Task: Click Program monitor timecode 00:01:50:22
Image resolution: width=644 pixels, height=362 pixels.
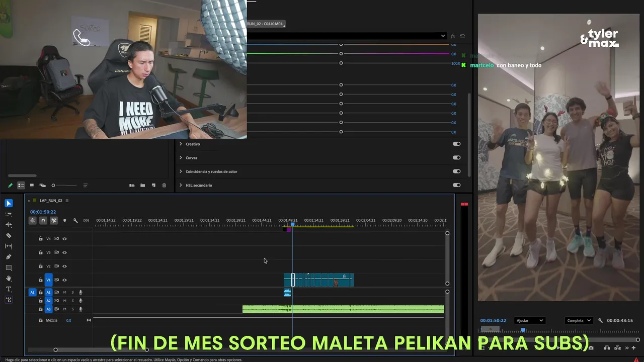Action: 493,320
